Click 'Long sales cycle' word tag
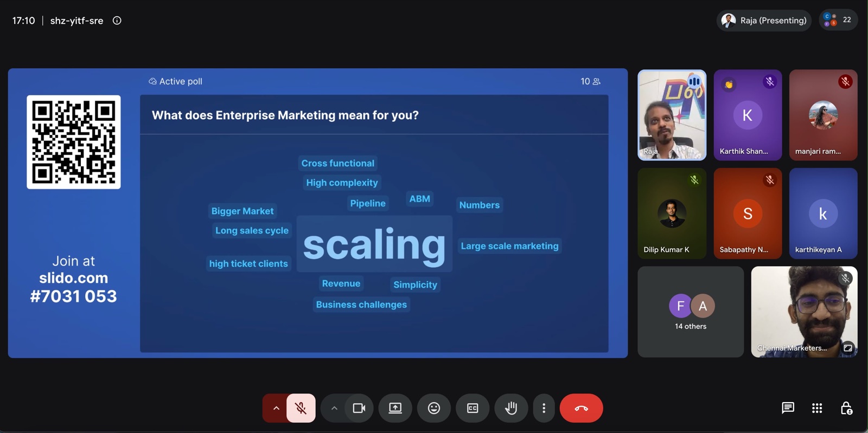868x433 pixels. [252, 230]
